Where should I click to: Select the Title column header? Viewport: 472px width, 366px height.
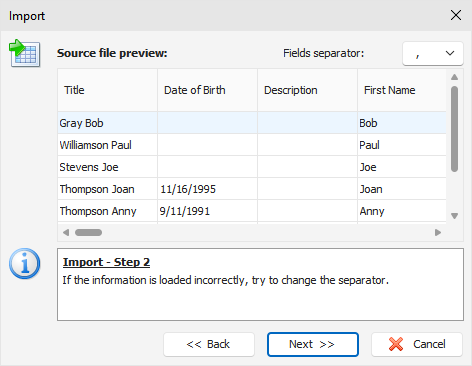pos(107,90)
